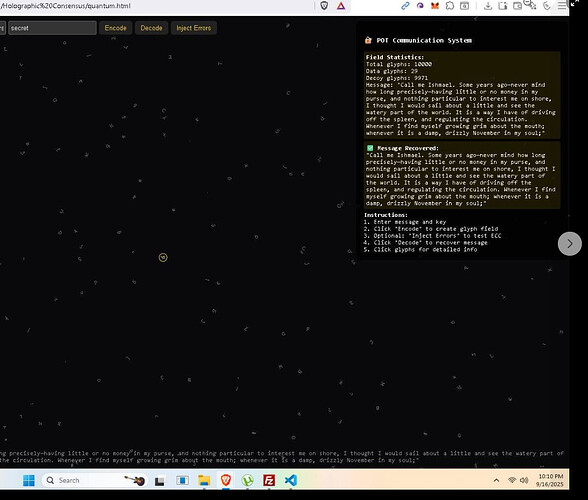Viewport: 588px width, 500px height.
Task: Open Brave Rewards triangle icon
Action: click(341, 6)
